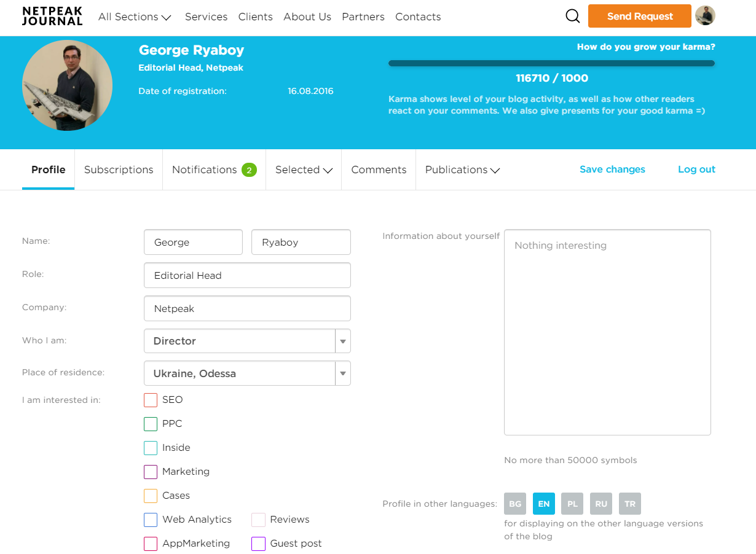Click the Information about yourself text area
The height and width of the screenshot is (554, 756).
pos(607,332)
